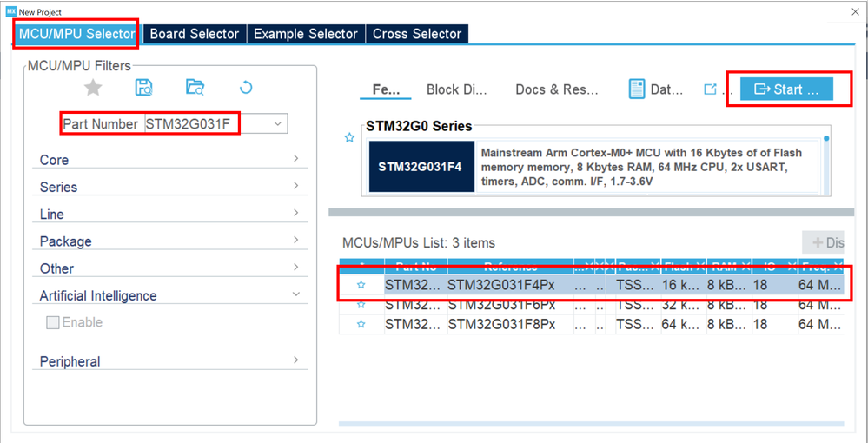This screenshot has width=868, height=443.
Task: Click the save search filter icon
Action: 143,88
